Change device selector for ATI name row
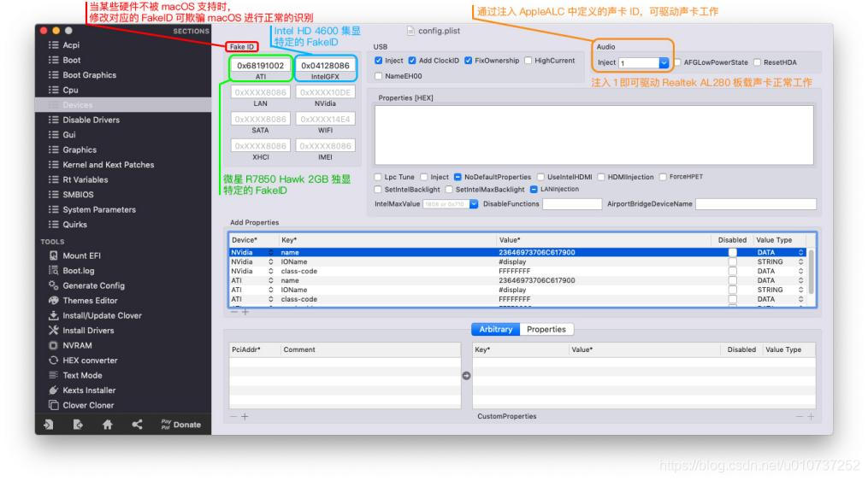Viewport: 868px width, 481px height. click(271, 280)
